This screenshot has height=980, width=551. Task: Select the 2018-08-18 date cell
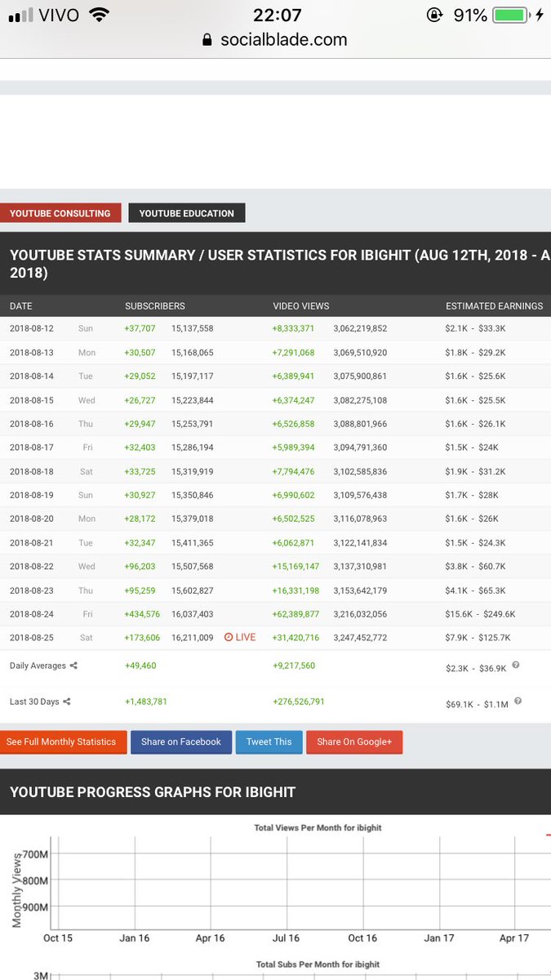point(32,471)
